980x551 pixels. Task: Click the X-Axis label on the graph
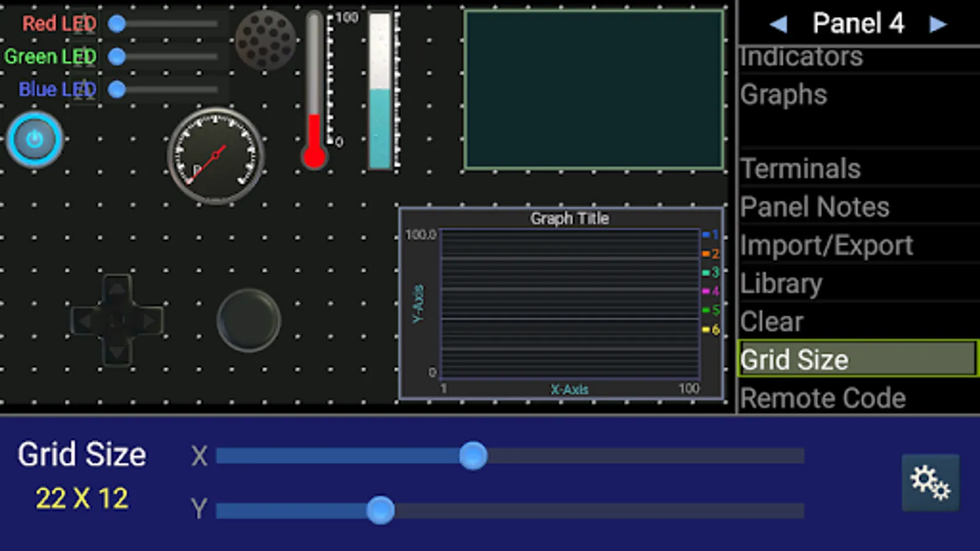tap(569, 389)
